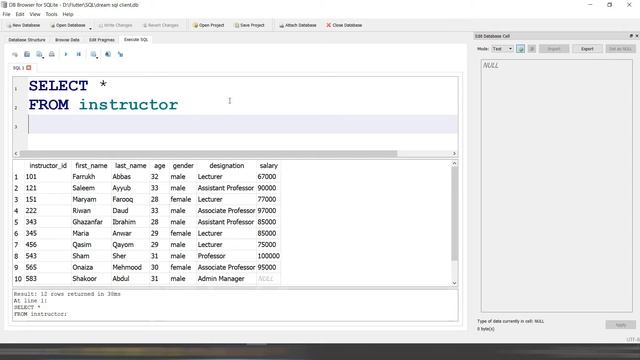This screenshot has height=360, width=640.
Task: Click the salary column header
Action: (269, 166)
